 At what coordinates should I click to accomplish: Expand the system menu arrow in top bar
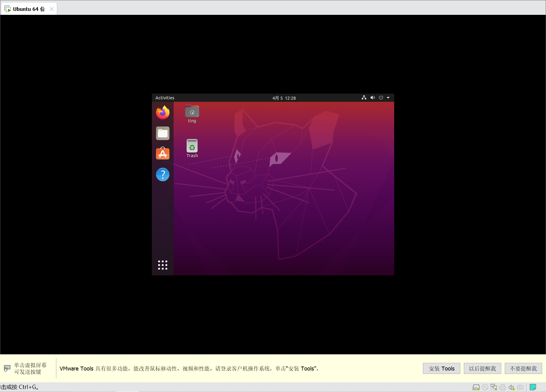pos(388,98)
